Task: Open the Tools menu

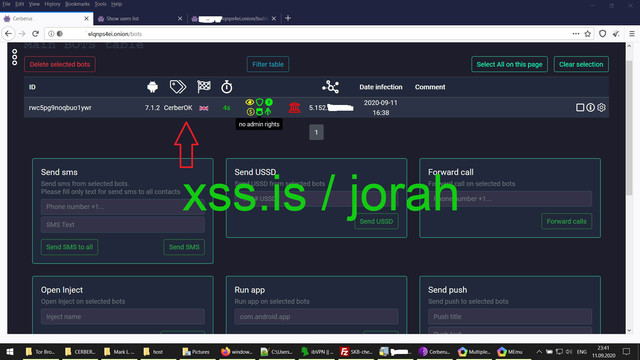Action: coord(100,4)
